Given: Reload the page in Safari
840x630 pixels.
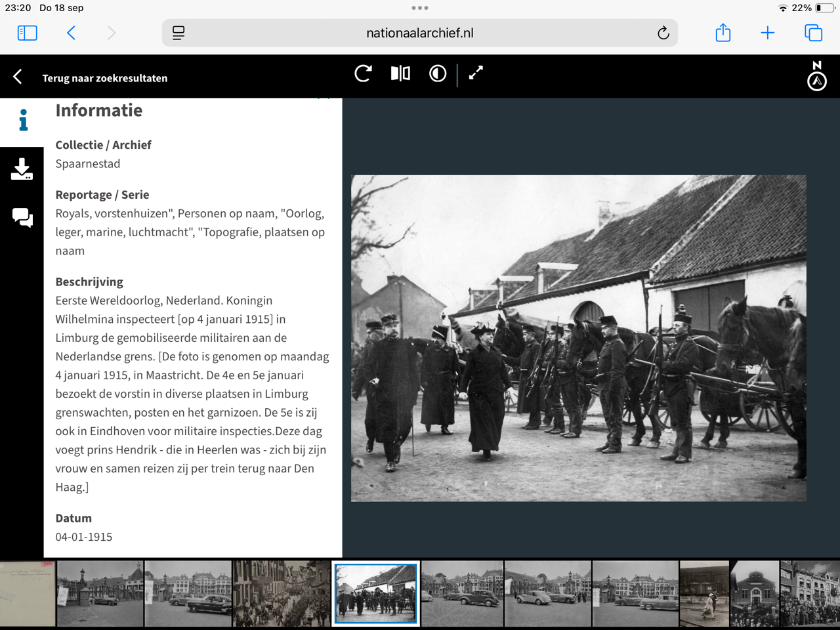Looking at the screenshot, I should click(x=663, y=33).
